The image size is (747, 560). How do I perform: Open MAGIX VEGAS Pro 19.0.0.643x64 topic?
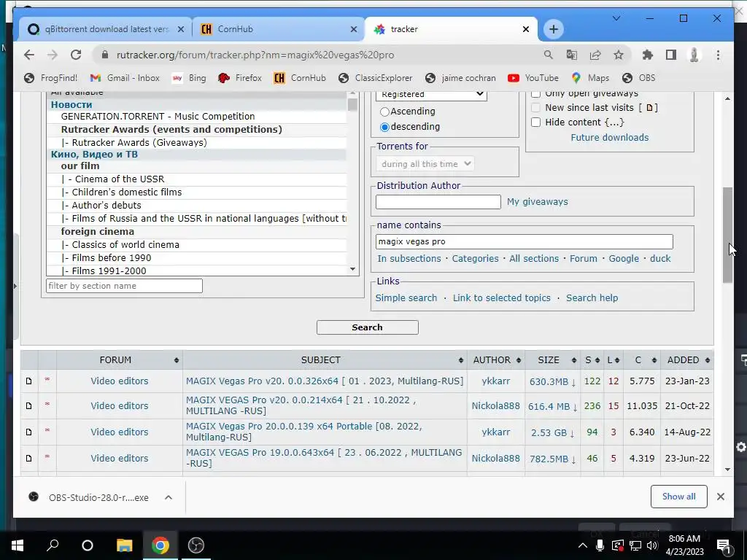324,458
